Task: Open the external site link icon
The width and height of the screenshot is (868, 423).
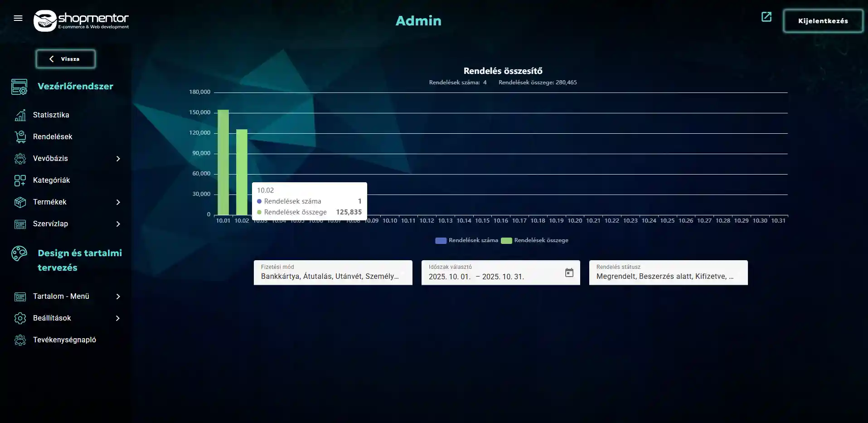Action: pos(766,17)
